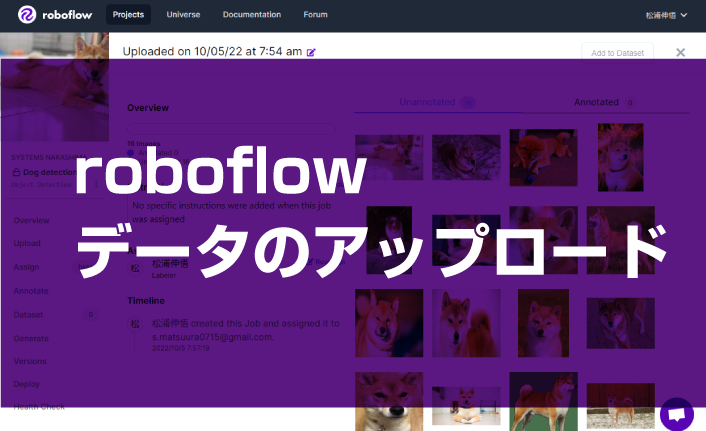Open thumbnail of dark grey wolf-like dog
Image resolution: width=706 pixels, height=431 pixels.
(x=621, y=323)
